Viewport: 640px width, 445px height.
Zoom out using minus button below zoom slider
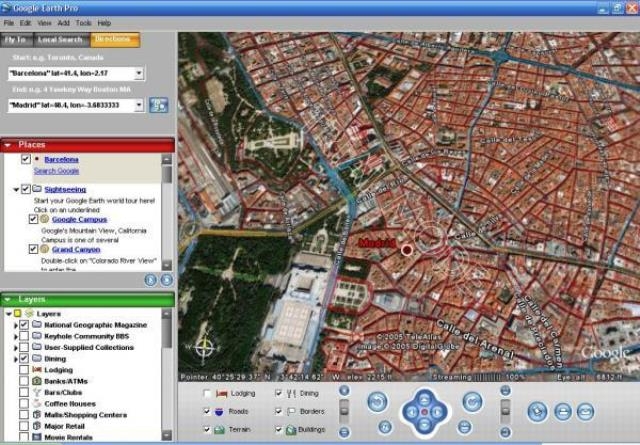344,432
